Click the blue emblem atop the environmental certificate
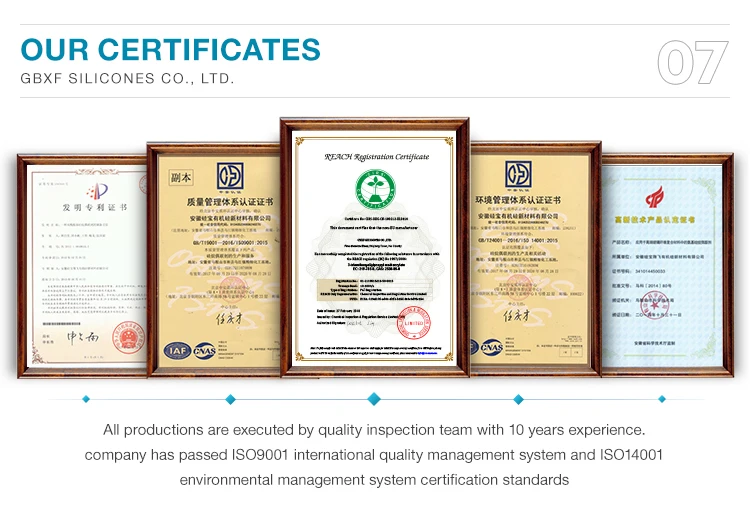This screenshot has width=750, height=515. coord(518,174)
